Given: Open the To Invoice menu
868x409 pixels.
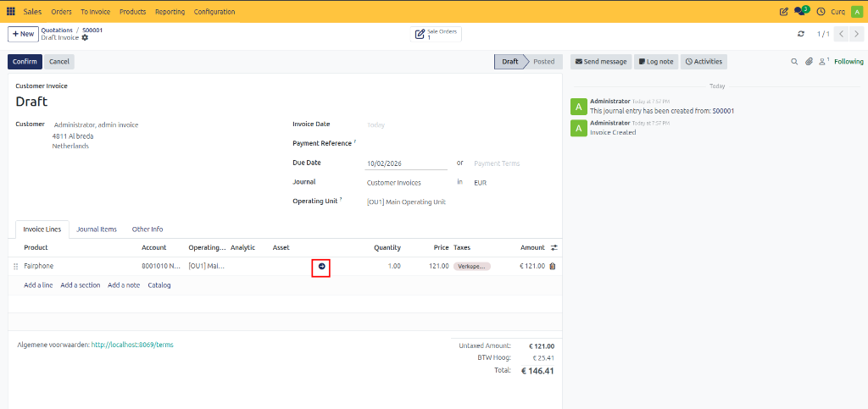Looking at the screenshot, I should point(95,12).
